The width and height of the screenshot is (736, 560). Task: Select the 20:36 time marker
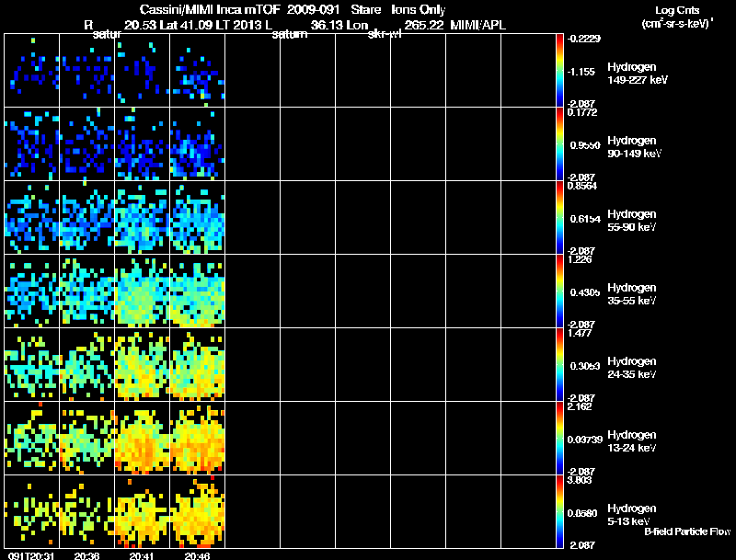tap(86, 555)
